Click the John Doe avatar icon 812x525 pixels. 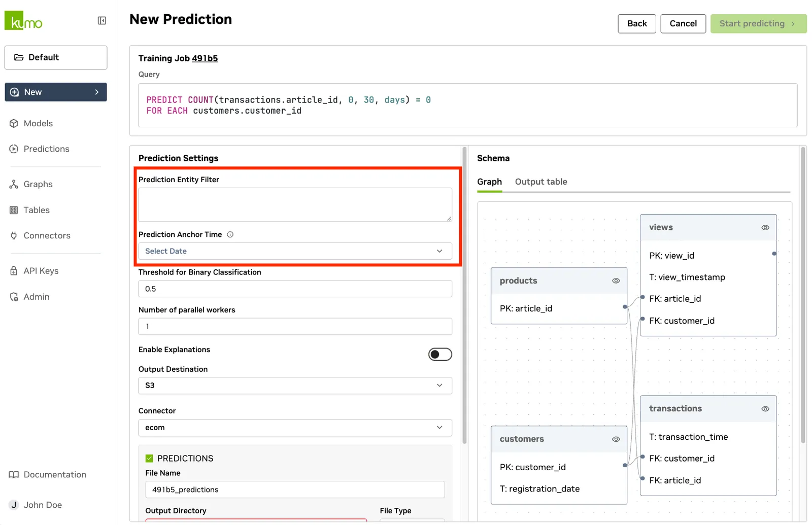(x=14, y=505)
